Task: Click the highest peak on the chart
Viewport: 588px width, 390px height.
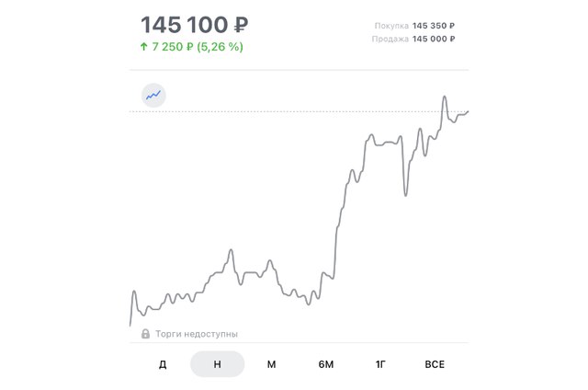Action: click(x=445, y=97)
